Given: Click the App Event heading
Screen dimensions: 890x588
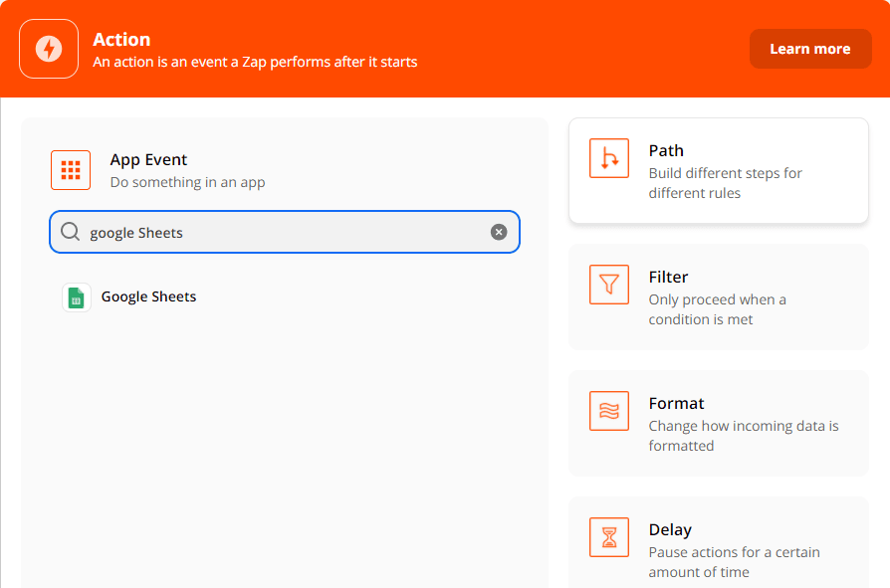Looking at the screenshot, I should click(148, 159).
